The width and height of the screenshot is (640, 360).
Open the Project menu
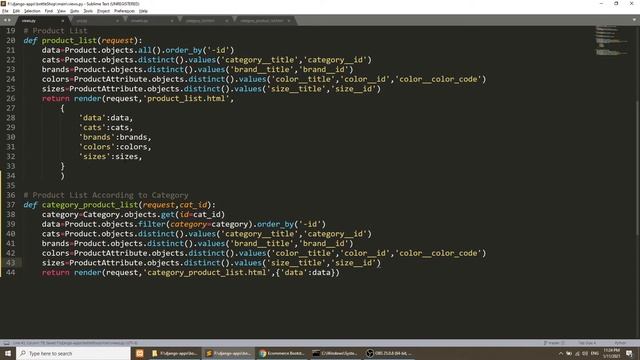click(x=103, y=11)
